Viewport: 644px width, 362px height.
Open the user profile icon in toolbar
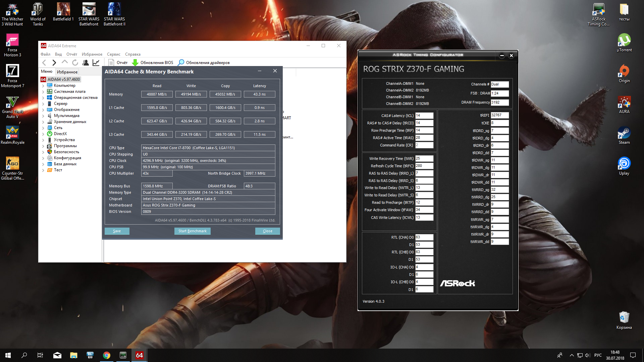86,63
